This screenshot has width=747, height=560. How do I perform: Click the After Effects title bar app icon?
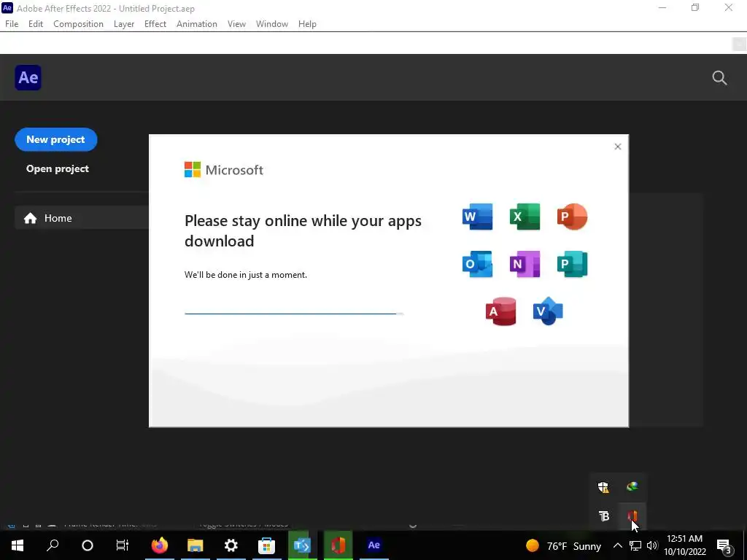(7, 8)
